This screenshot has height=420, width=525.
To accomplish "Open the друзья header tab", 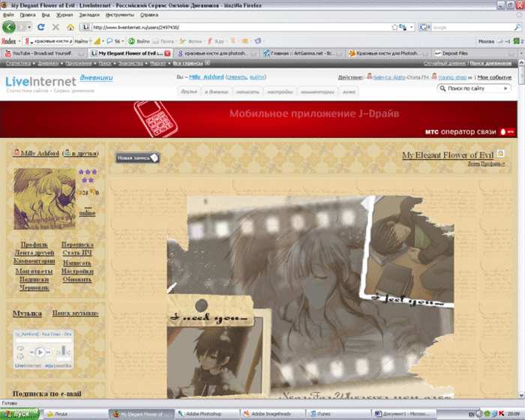I will coord(189,91).
